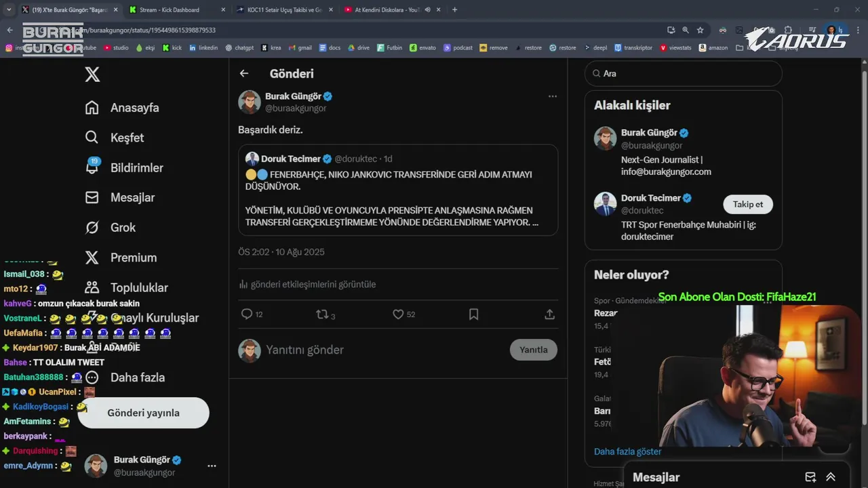
Task: Switch to KOC11 Setair Uçuş Takibi tab
Action: (x=283, y=9)
